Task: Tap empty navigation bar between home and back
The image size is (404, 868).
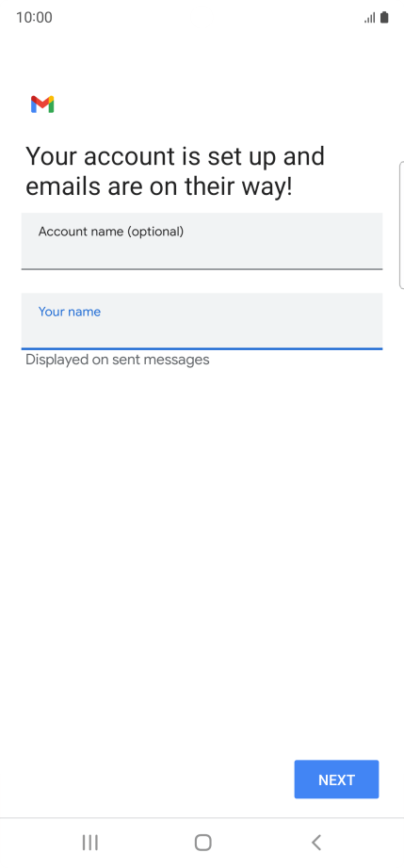Action: pyautogui.click(x=260, y=843)
